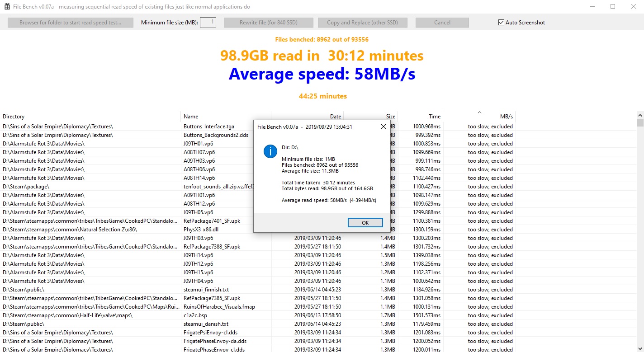Image resolution: width=644 pixels, height=352 pixels.
Task: Click the 44:25 minutes elapsed text
Action: click(323, 96)
